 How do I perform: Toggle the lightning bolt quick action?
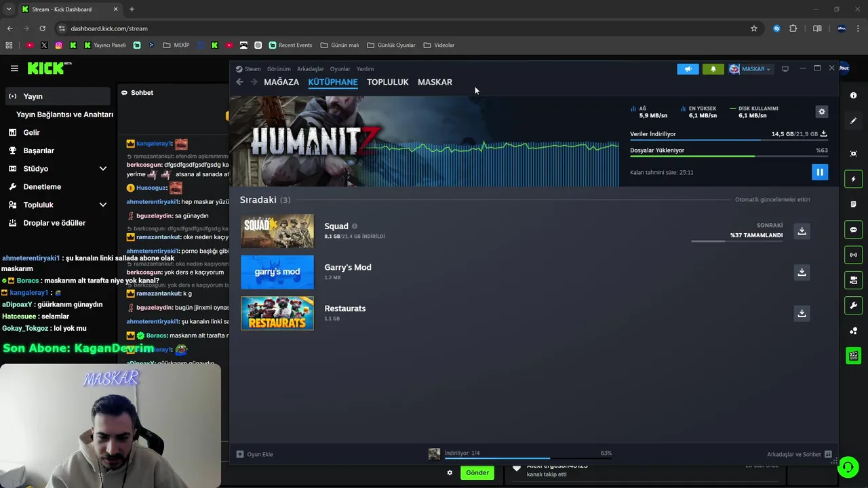point(854,179)
